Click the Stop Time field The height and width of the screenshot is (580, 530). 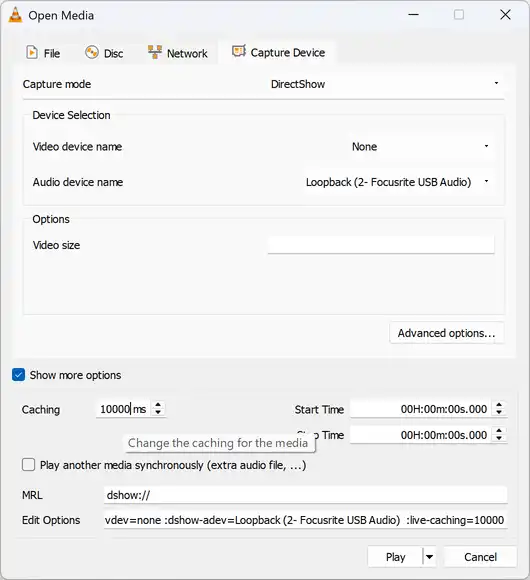pyautogui.click(x=421, y=435)
